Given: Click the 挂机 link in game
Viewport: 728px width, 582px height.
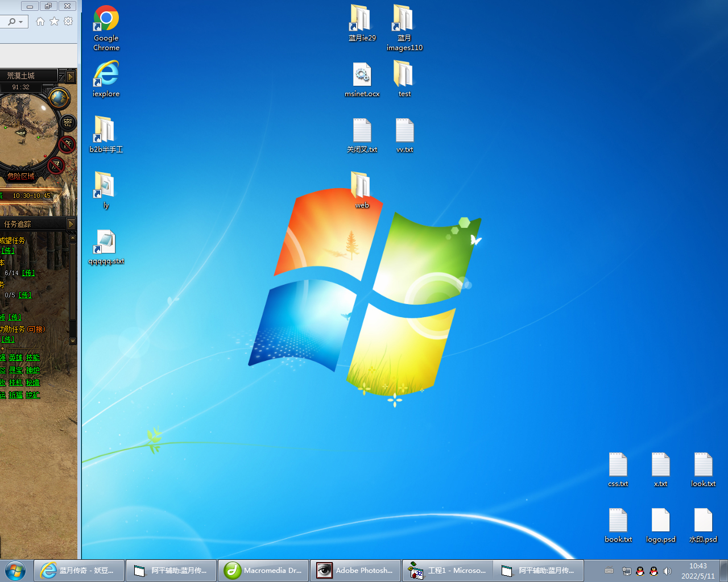Looking at the screenshot, I should point(16,383).
